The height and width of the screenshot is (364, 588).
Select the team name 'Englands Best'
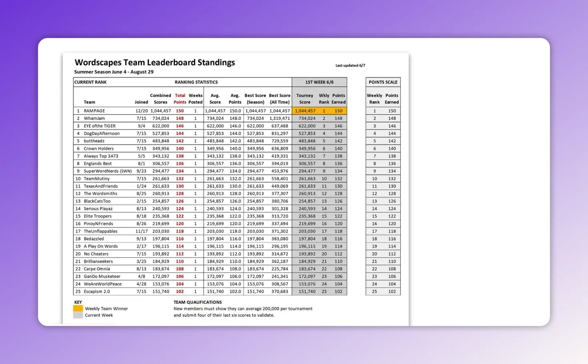(x=98, y=164)
